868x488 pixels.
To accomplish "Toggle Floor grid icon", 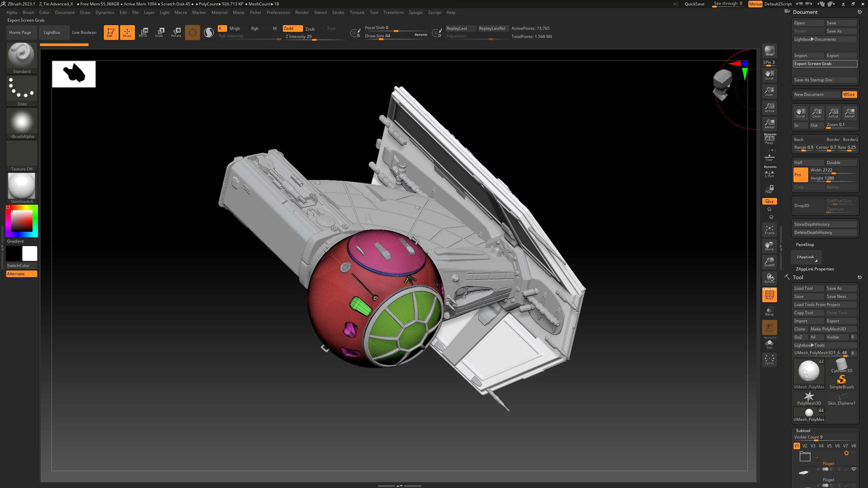I will pyautogui.click(x=769, y=157).
